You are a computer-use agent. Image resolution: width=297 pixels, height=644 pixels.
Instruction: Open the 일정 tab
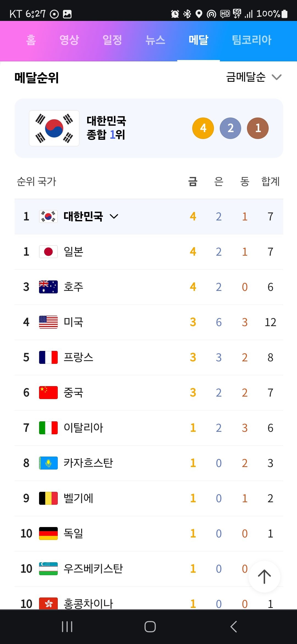pos(112,40)
